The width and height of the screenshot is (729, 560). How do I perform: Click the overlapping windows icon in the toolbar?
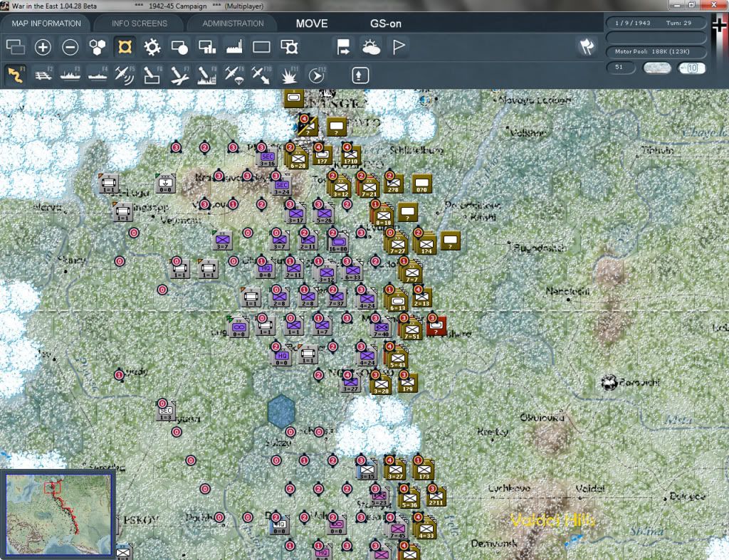click(16, 47)
